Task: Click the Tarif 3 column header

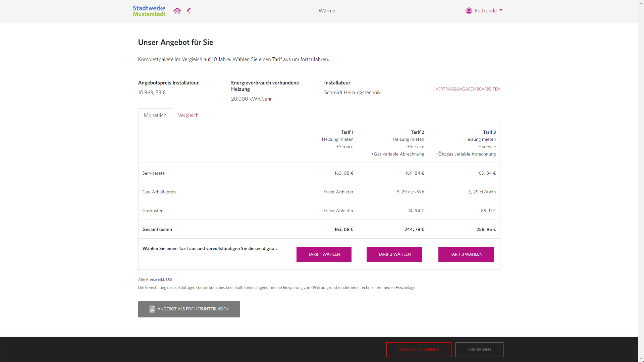Action: point(489,132)
